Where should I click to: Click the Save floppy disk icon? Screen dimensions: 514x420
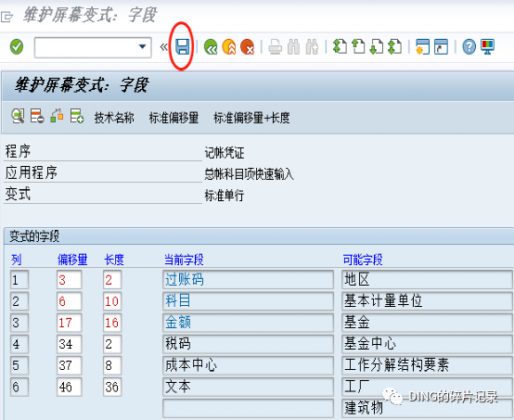click(182, 46)
